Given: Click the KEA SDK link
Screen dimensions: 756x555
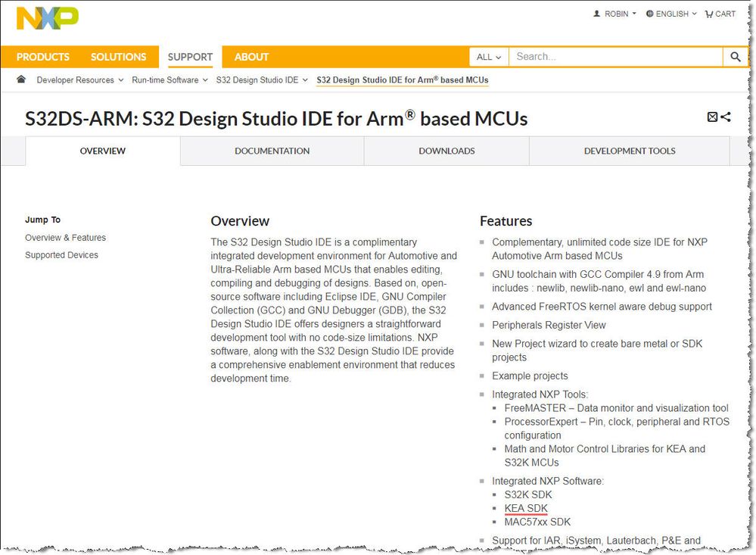Looking at the screenshot, I should tap(526, 508).
